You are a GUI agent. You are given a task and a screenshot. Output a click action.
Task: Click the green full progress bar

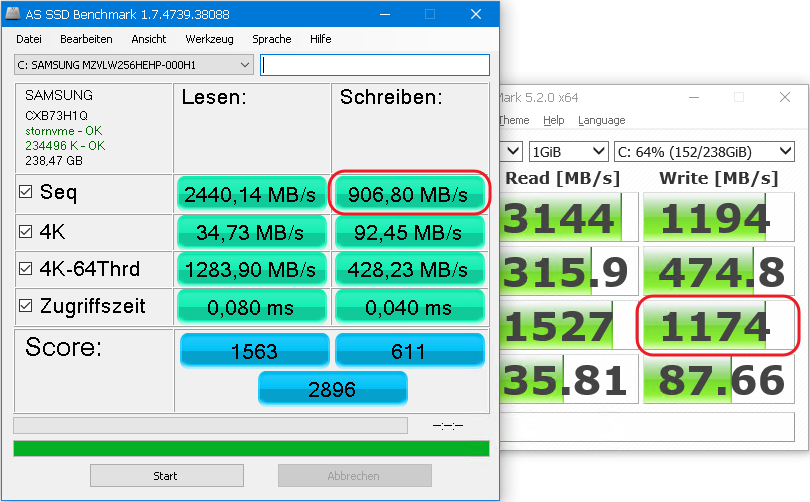pyautogui.click(x=251, y=448)
